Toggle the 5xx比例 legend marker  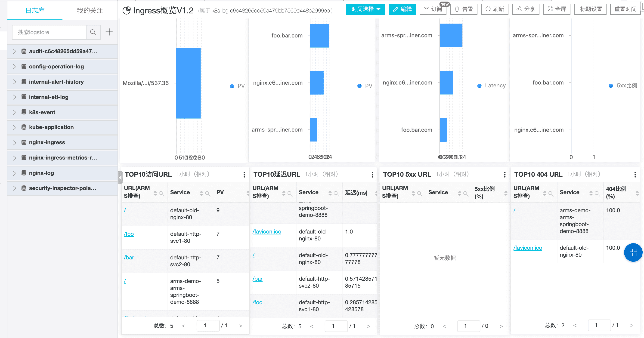(x=611, y=86)
